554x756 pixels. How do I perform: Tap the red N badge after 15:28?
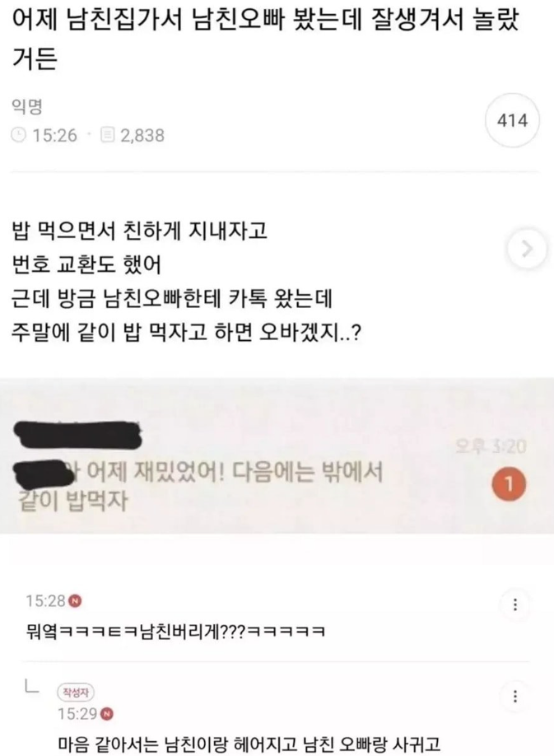point(76,600)
